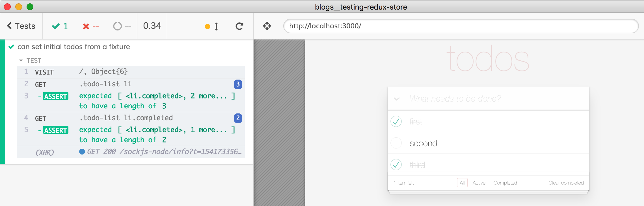The image size is (644, 206).
Task: Select the Completed filter
Action: point(505,183)
